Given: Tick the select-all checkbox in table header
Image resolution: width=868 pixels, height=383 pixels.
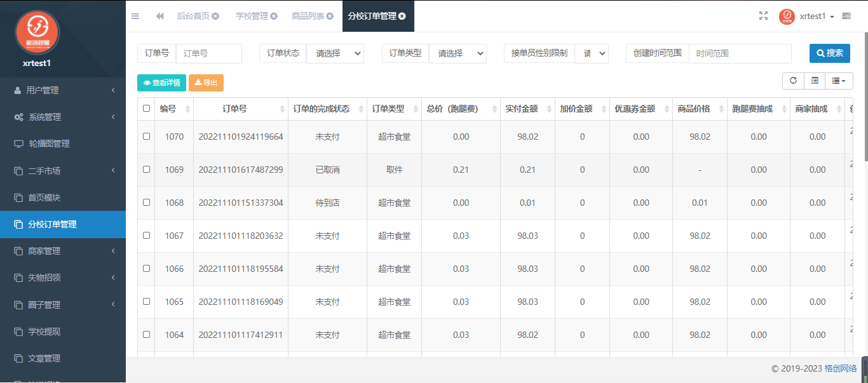Looking at the screenshot, I should [147, 109].
